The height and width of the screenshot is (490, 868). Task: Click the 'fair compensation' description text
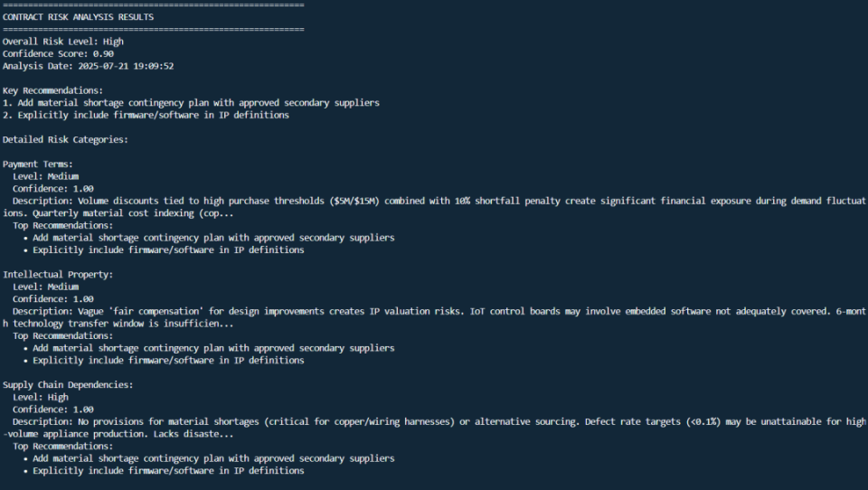click(434, 311)
